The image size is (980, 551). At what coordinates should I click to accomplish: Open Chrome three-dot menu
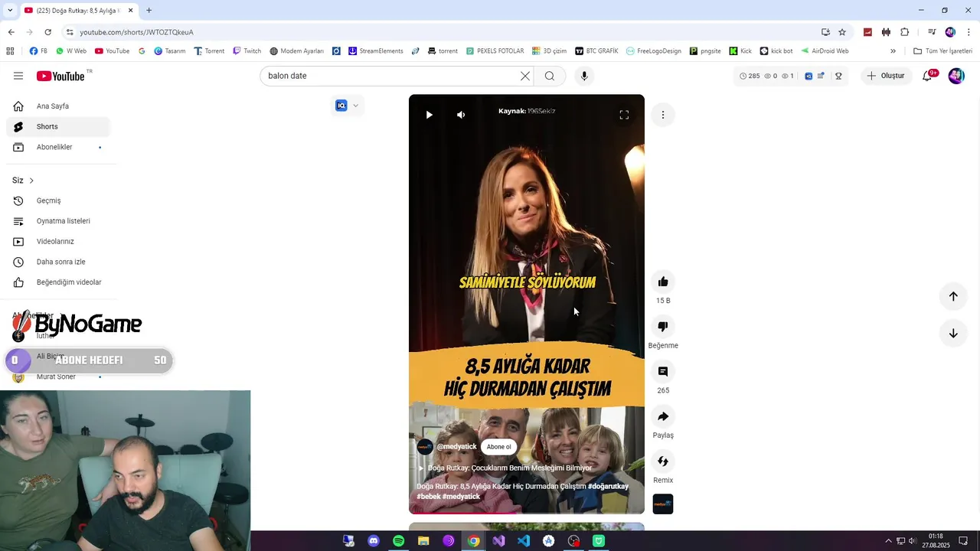click(x=969, y=32)
